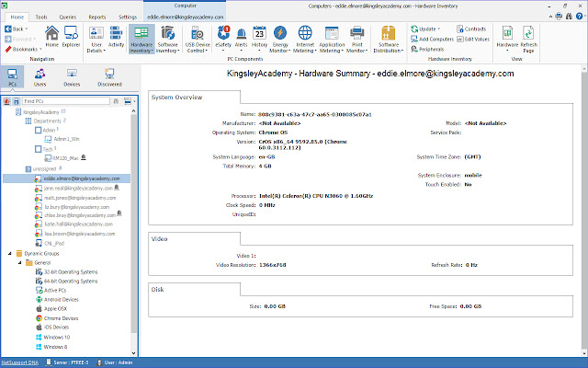Switch to the Users view

(40, 77)
